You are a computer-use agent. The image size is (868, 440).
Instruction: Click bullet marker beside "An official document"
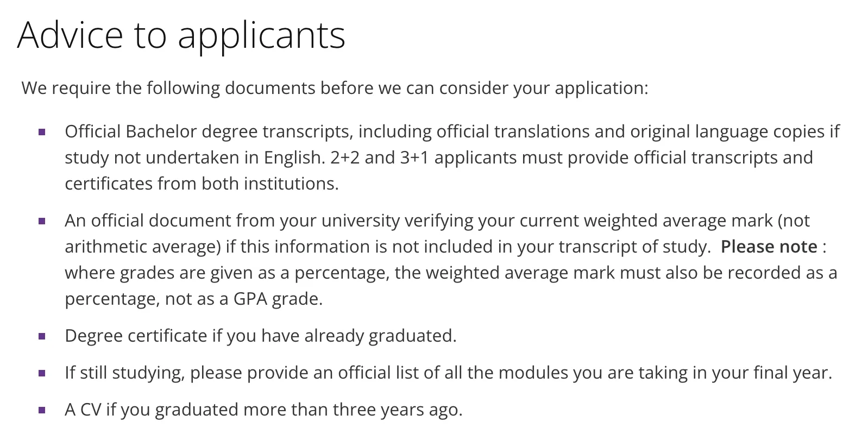[x=42, y=221]
